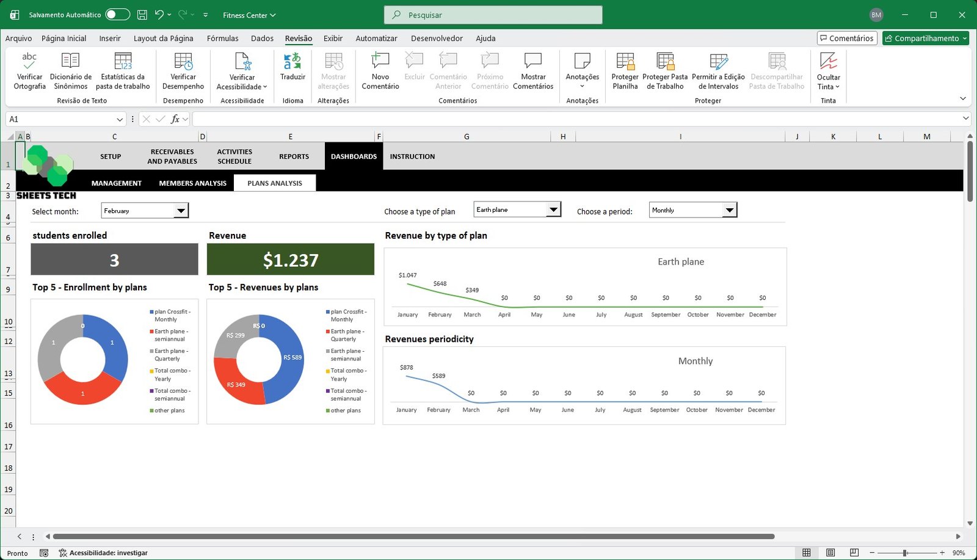Switch to MEMBERS ANALYSIS dashboard tab
977x560 pixels.
pos(192,183)
